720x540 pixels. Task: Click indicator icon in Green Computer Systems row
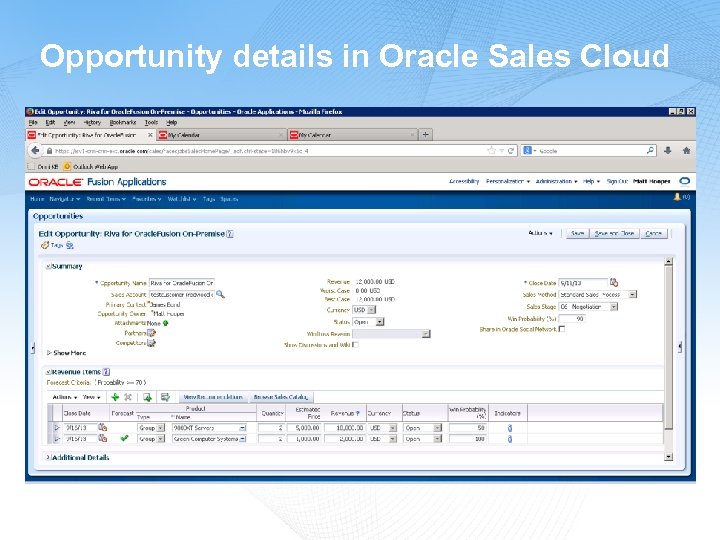[x=510, y=439]
